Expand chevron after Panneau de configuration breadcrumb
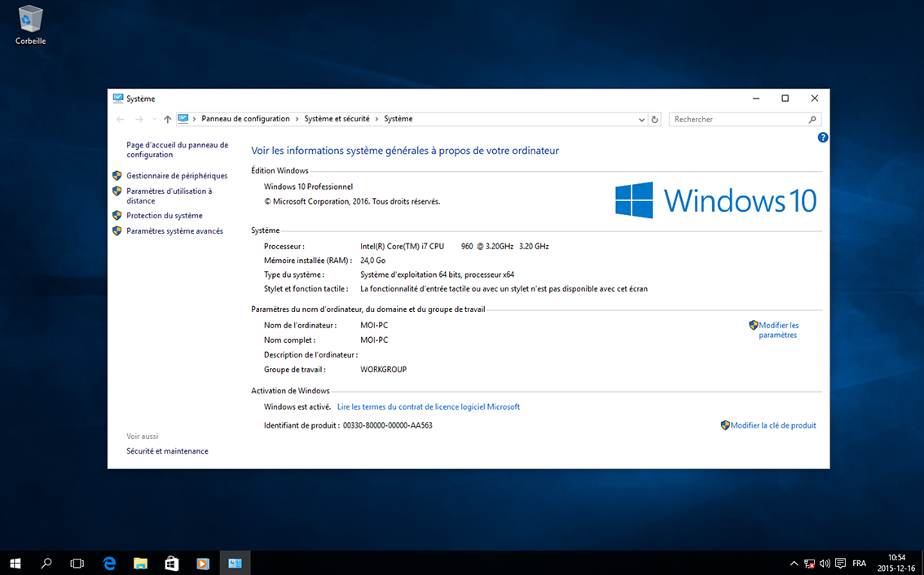Screen dimensions: 924x575 point(297,119)
